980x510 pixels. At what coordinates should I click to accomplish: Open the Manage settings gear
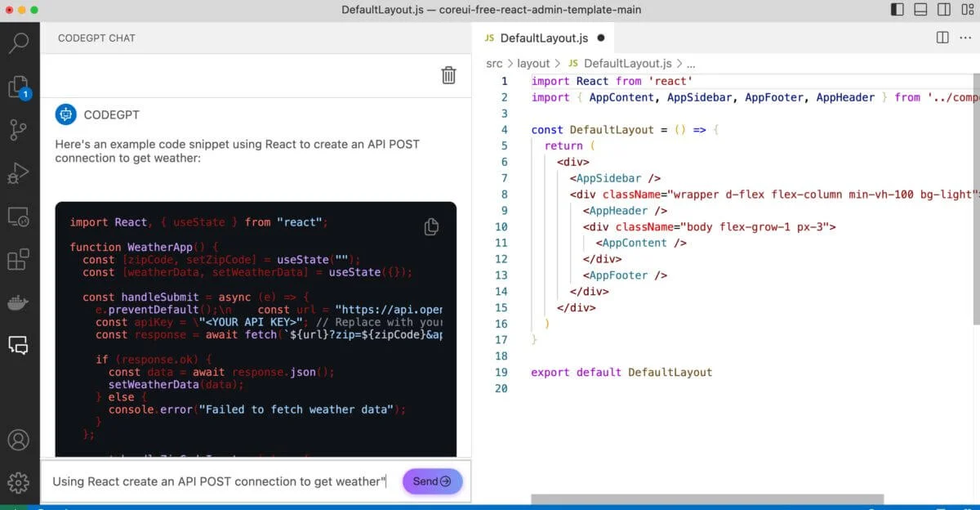(18, 482)
